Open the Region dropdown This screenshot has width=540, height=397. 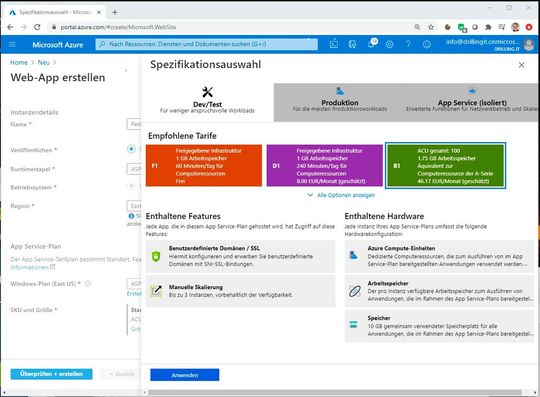pos(134,206)
